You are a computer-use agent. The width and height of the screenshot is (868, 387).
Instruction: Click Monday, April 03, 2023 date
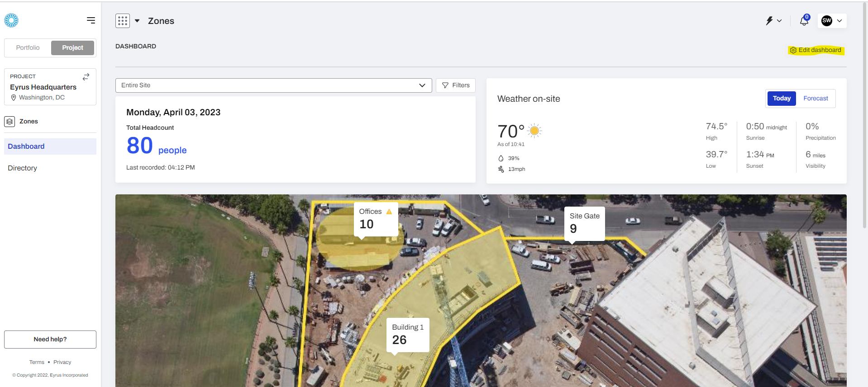pyautogui.click(x=173, y=113)
